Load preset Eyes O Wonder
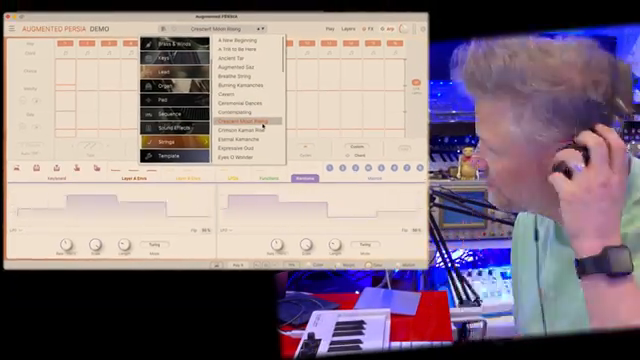The image size is (640, 360). pyautogui.click(x=235, y=157)
